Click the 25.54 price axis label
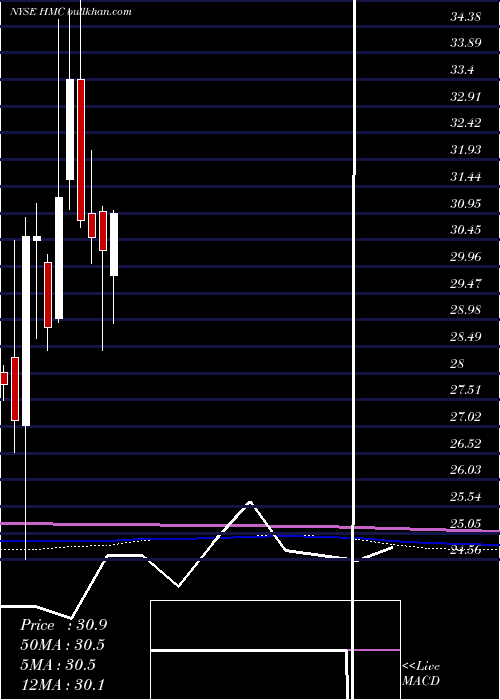The height and width of the screenshot is (700, 500). (466, 496)
